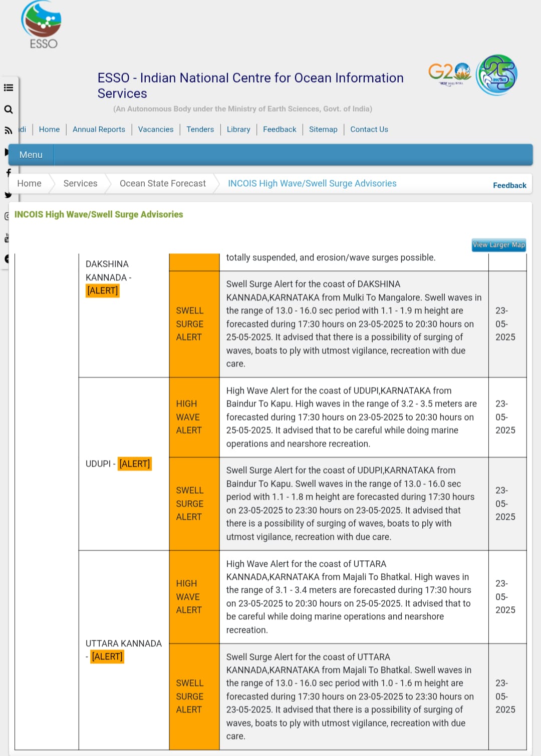Click the orange [ALERT] tag under DAKSHINA KANNADA
The width and height of the screenshot is (541, 756).
103,290
